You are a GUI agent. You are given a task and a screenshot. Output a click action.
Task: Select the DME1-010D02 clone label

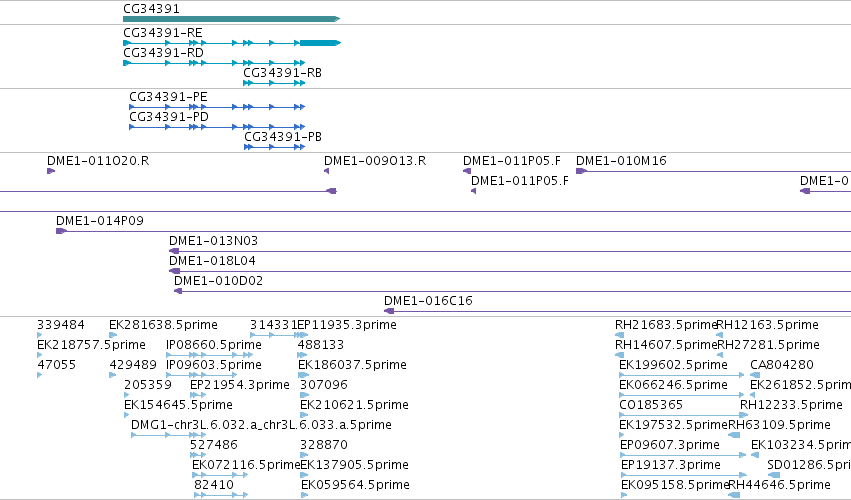tap(218, 281)
